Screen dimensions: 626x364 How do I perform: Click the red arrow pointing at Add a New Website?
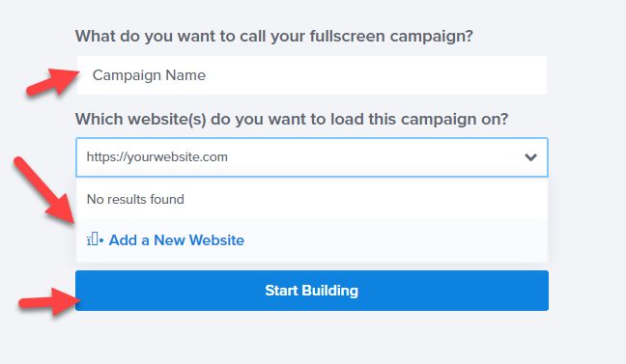click(x=43, y=190)
